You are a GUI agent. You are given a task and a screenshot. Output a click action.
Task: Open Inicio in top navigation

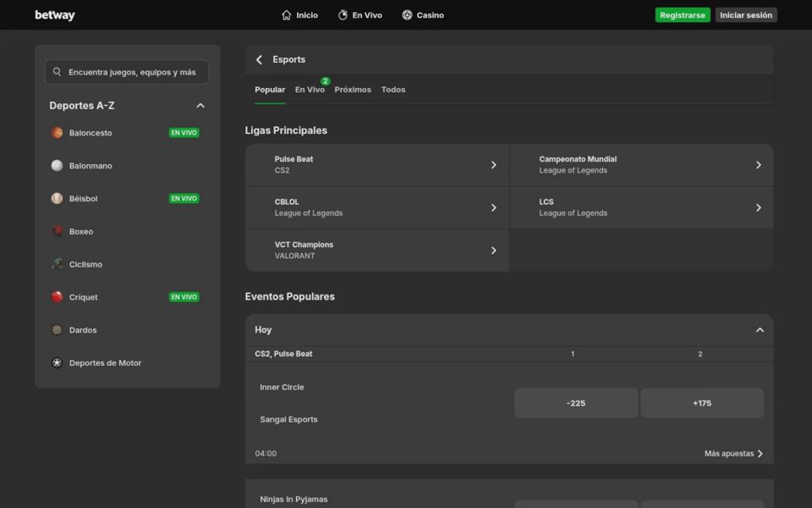tap(299, 15)
